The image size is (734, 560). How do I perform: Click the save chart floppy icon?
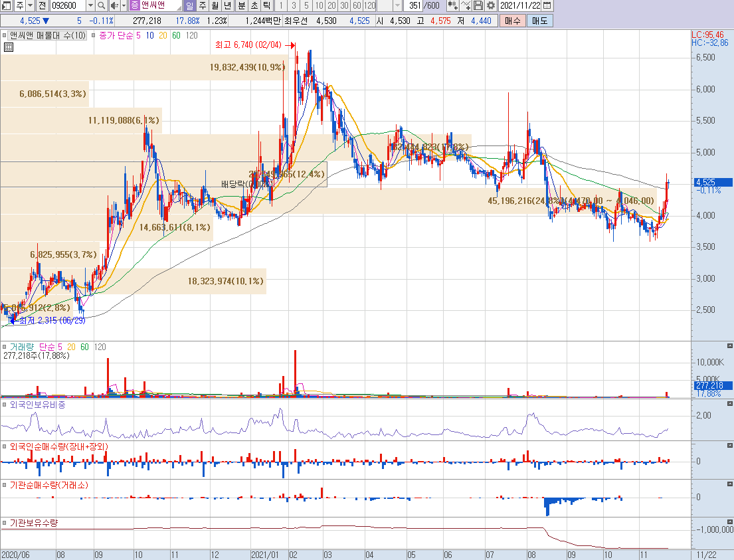478,5
